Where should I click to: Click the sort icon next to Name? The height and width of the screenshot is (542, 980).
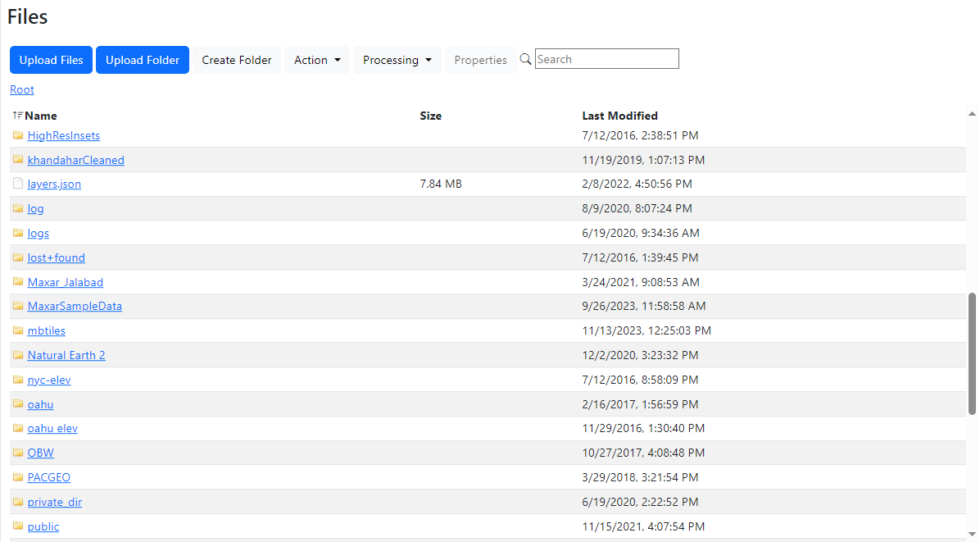click(18, 116)
